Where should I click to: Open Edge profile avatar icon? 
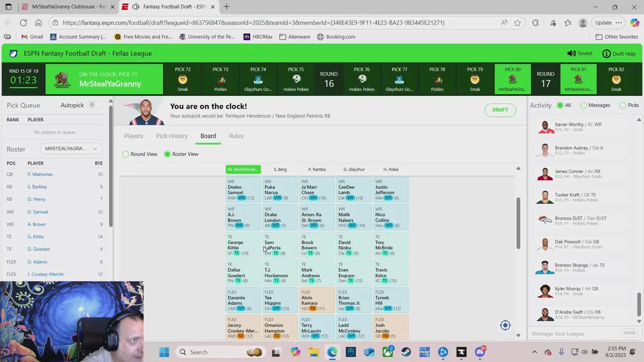[x=583, y=23]
